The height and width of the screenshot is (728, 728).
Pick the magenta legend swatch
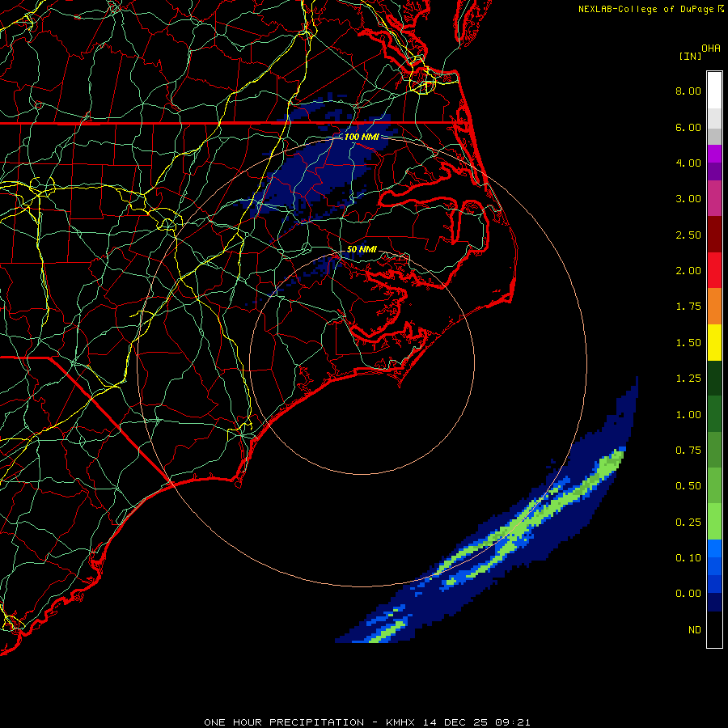pyautogui.click(x=714, y=154)
